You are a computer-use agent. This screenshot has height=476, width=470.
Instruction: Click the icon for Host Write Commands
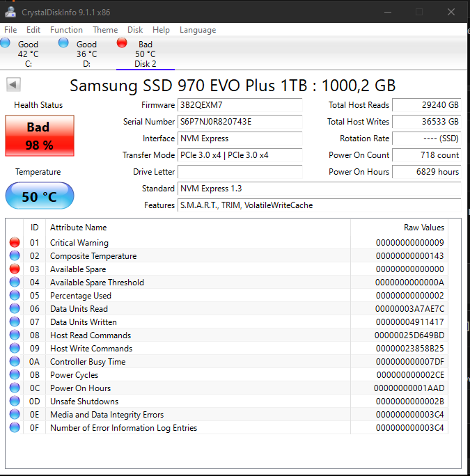[15, 348]
